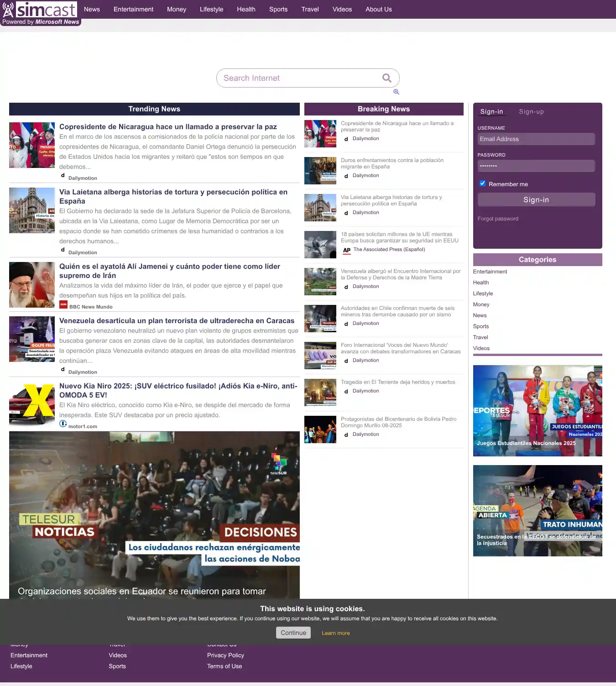Click the motor1.com source icon

pos(63,424)
